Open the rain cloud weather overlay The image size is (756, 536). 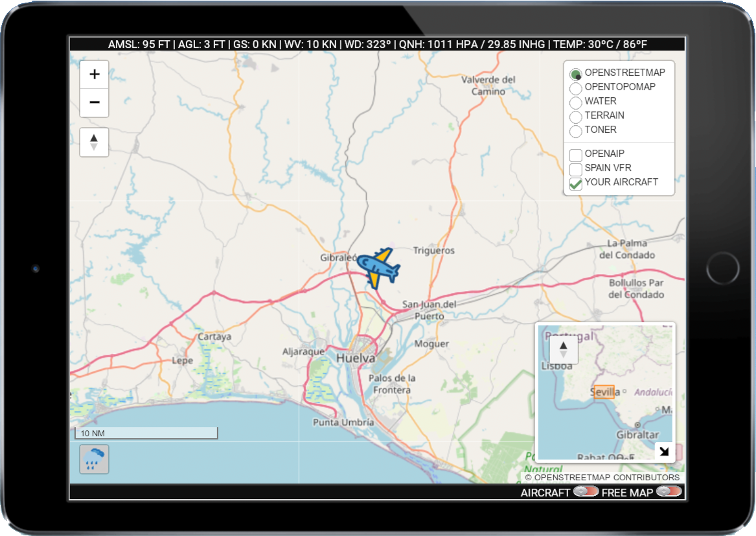tap(94, 460)
